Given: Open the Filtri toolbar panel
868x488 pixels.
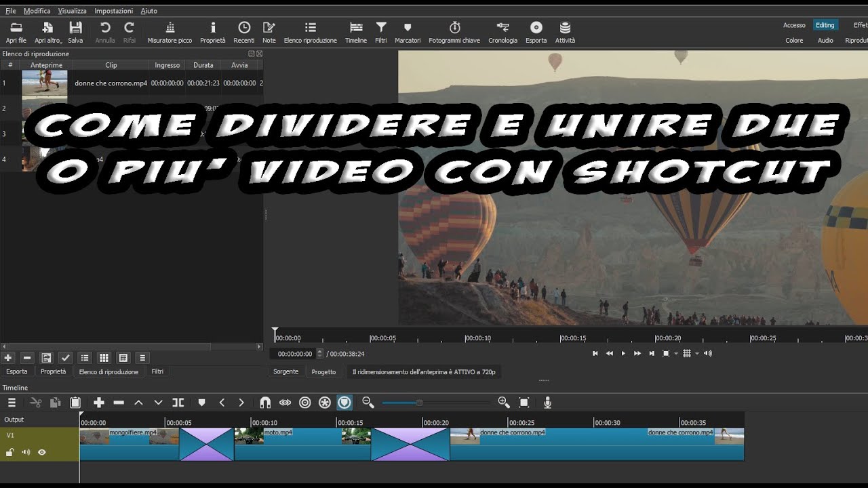Looking at the screenshot, I should [381, 32].
